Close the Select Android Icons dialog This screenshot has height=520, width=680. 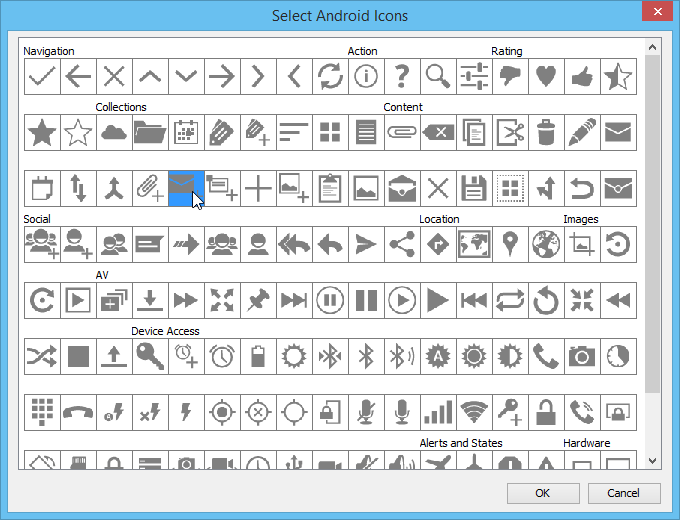657,11
